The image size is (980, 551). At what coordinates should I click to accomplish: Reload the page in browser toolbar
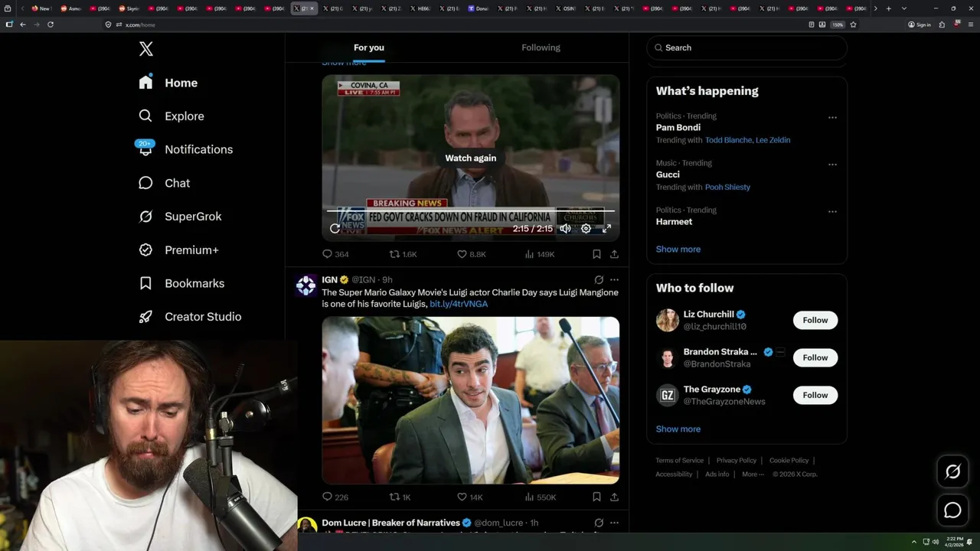click(51, 24)
